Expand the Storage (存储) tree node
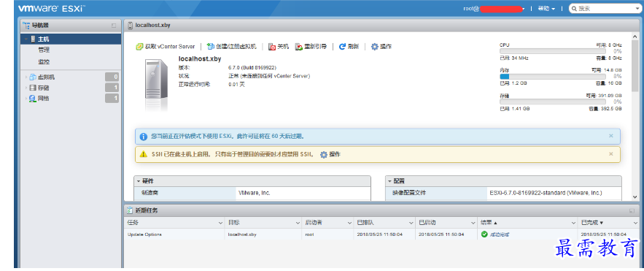644x271 pixels. [x=27, y=88]
